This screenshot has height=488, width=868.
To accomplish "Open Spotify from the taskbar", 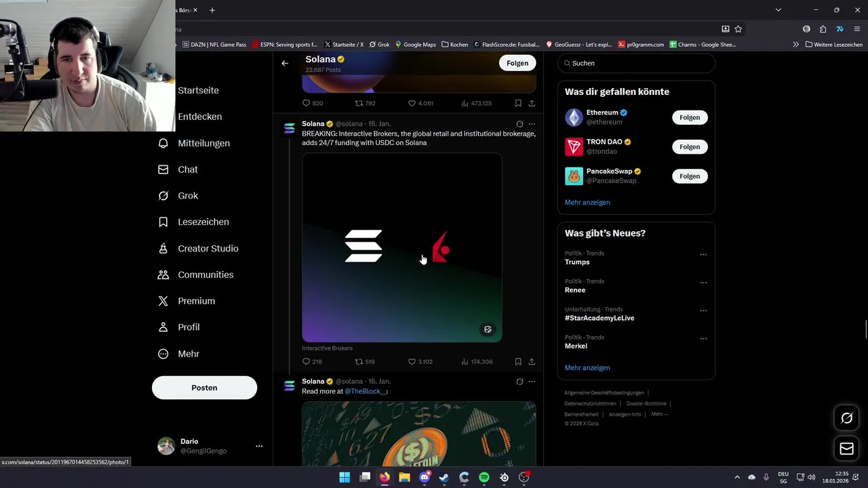I will [x=484, y=477].
